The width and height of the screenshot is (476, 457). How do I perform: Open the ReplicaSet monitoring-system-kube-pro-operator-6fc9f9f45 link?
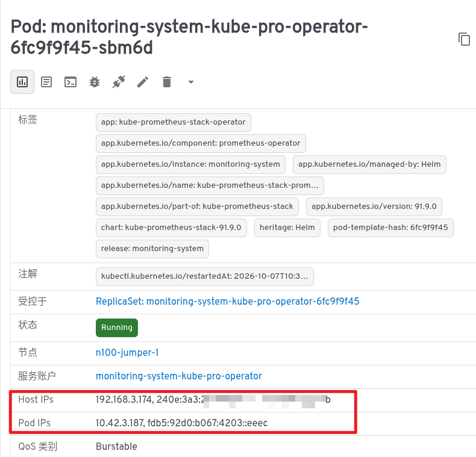pyautogui.click(x=227, y=301)
